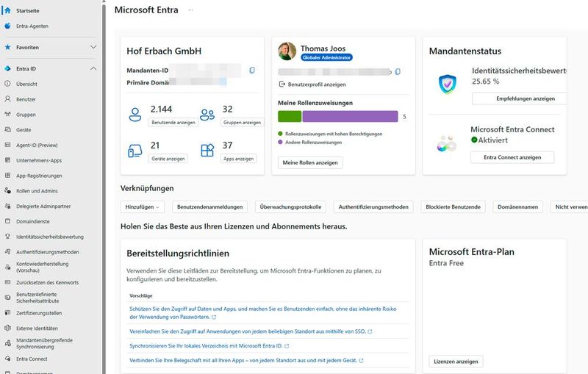The image size is (588, 374).
Task: Open Agent-ID (Preview) icon
Action: [7, 145]
